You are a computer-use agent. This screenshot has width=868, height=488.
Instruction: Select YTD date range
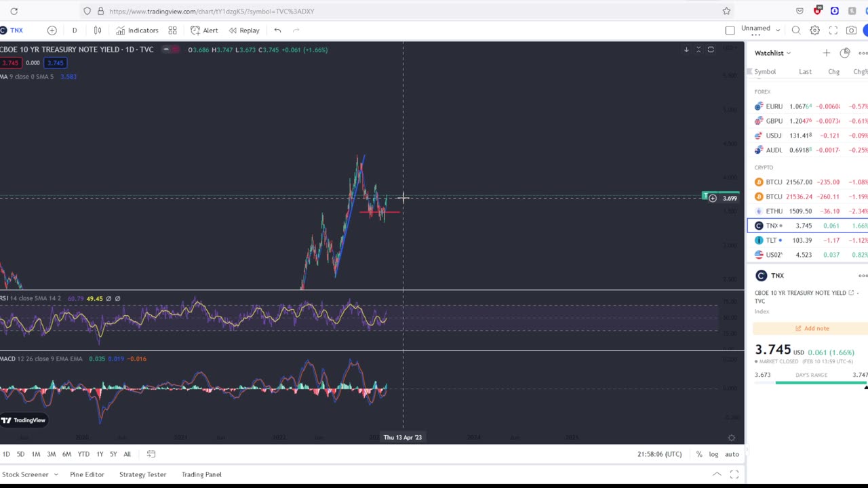coord(83,454)
